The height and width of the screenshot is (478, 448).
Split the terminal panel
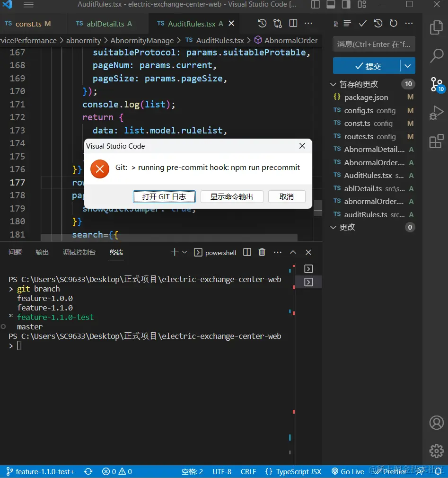coord(247,252)
